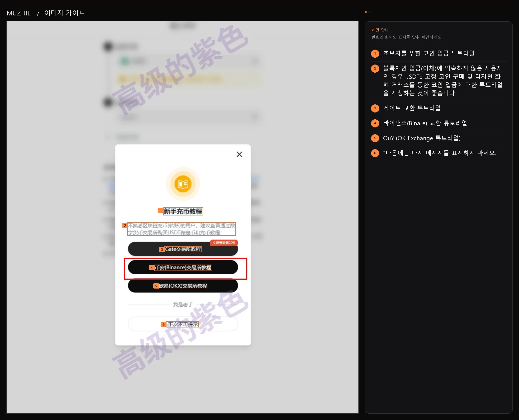Select guide item 6 다음에는 다시 메시지를 표시하지 마세요
Viewport: 519px width, 420px height.
[x=438, y=153]
